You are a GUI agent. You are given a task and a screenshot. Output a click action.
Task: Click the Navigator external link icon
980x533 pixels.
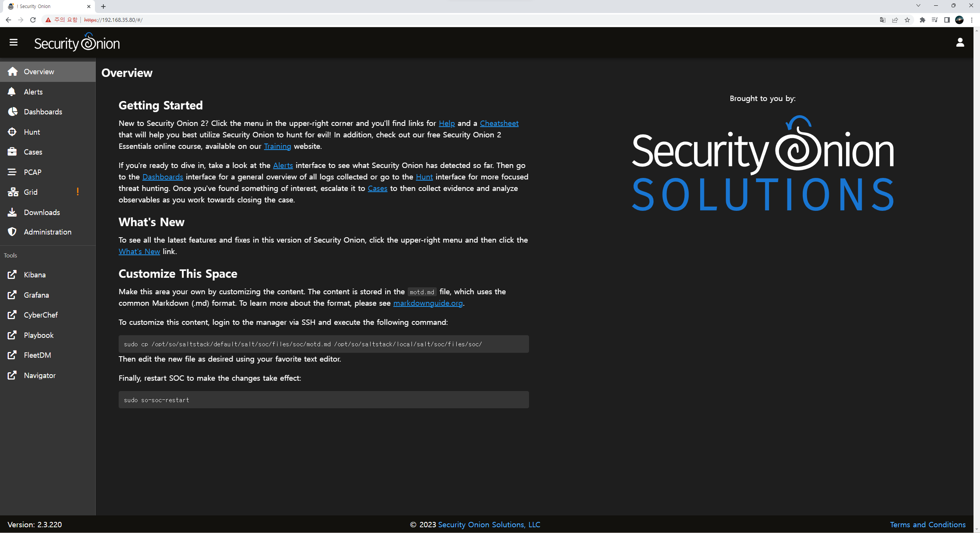(12, 375)
